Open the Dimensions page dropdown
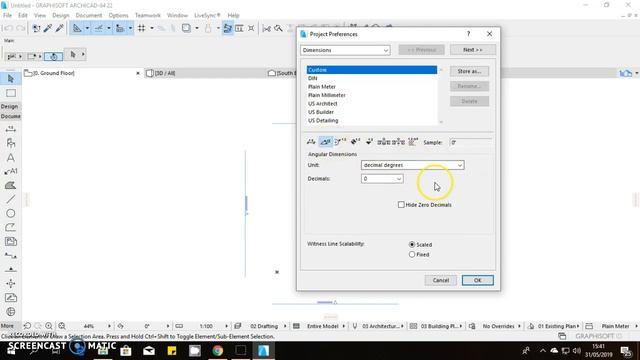Viewport: 640px width, 360px height. (x=345, y=50)
